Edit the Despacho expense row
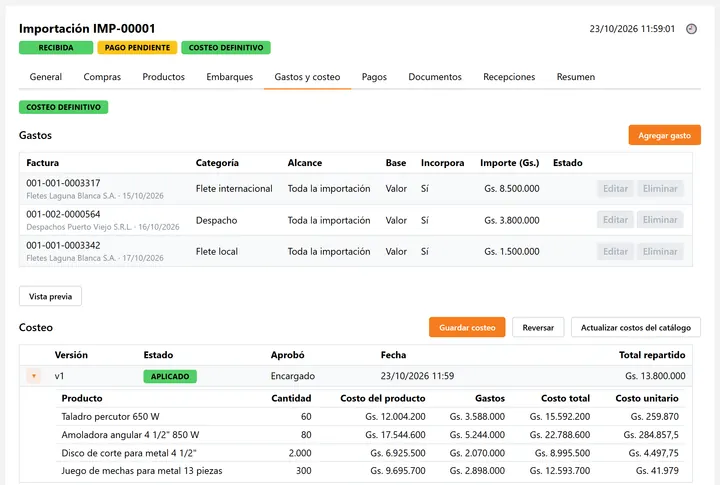This screenshot has width=720, height=485. click(x=615, y=220)
